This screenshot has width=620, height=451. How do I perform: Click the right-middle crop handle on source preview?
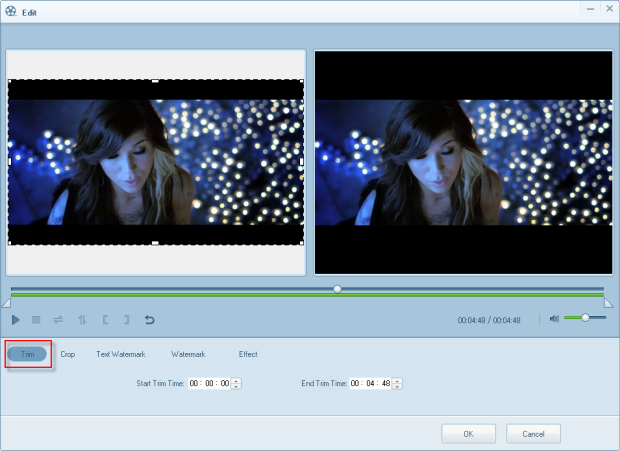point(302,162)
